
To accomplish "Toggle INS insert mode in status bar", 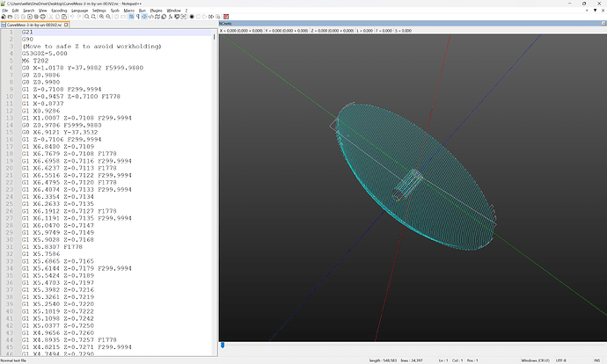I will (598, 360).
